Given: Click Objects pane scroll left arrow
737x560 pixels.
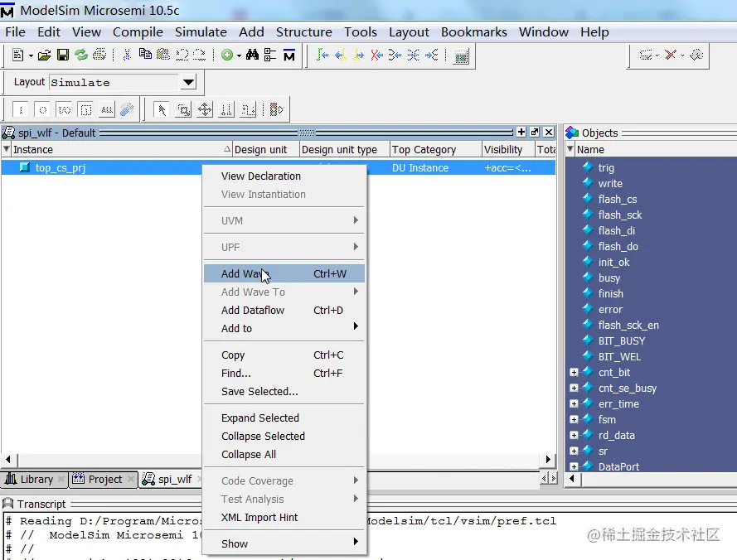Looking at the screenshot, I should tap(571, 479).
